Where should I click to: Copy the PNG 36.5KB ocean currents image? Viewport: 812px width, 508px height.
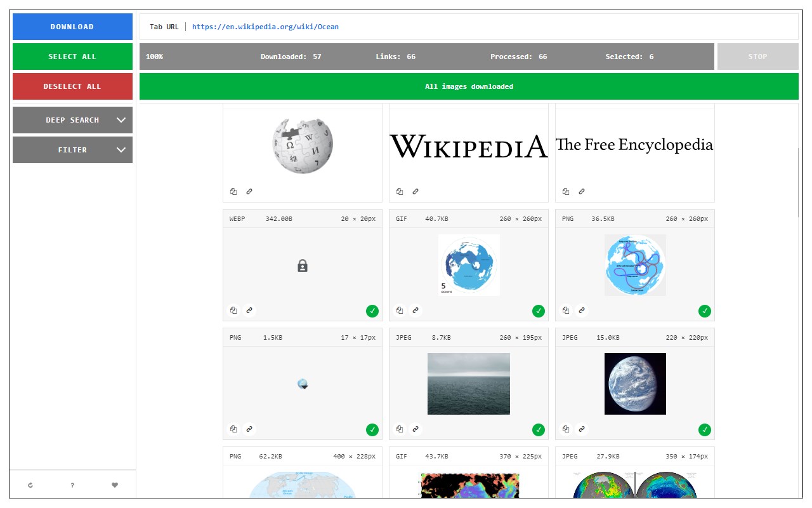pyautogui.click(x=566, y=311)
